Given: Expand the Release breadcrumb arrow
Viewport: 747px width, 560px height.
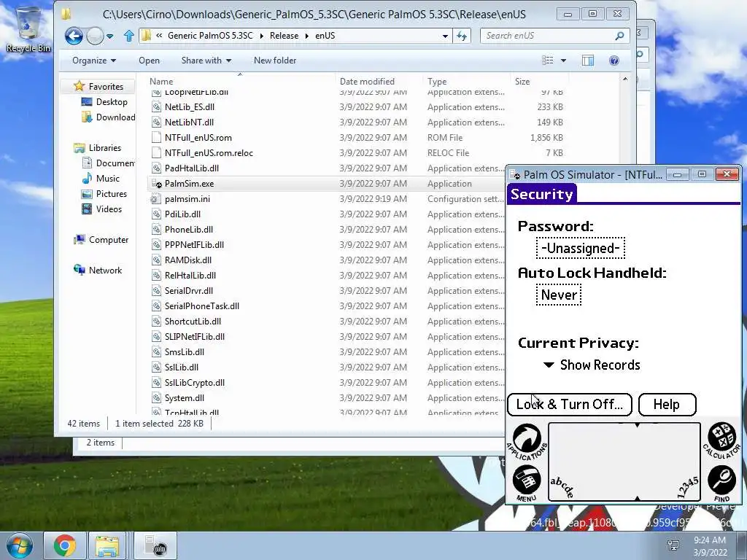Looking at the screenshot, I should coord(307,36).
